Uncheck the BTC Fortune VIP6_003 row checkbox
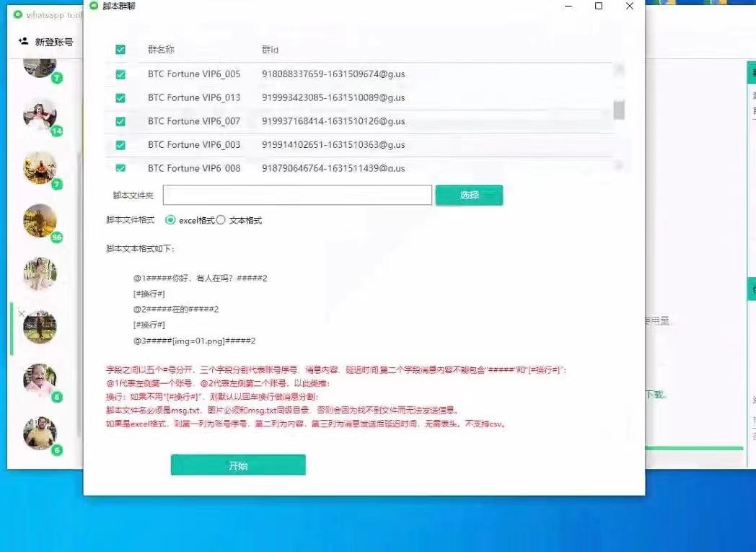Viewport: 756px width, 552px height. coord(120,145)
